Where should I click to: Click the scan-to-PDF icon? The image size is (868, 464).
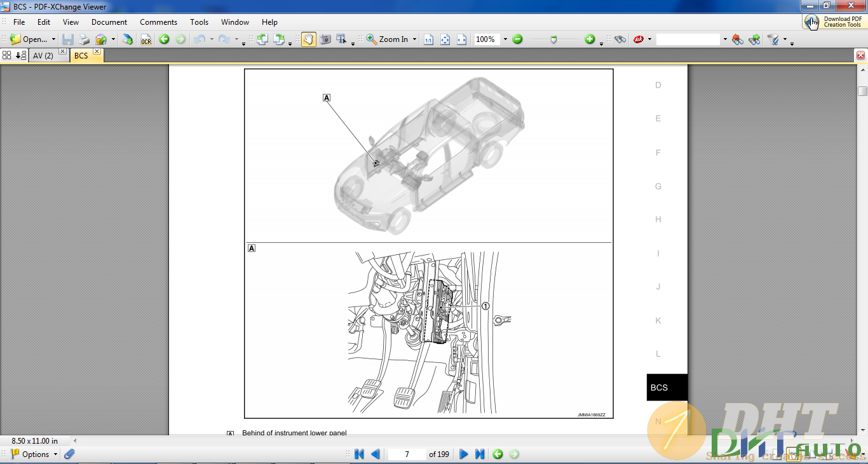pyautogui.click(x=128, y=39)
